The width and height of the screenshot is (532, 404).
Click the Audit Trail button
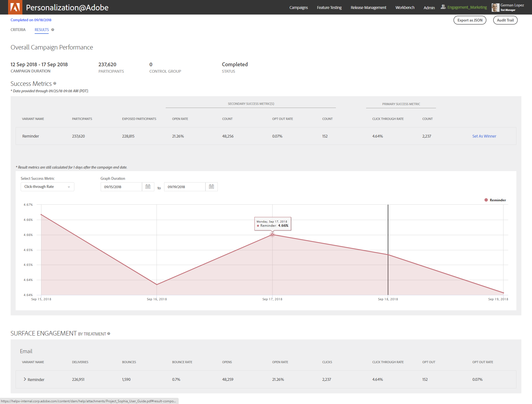pos(505,20)
